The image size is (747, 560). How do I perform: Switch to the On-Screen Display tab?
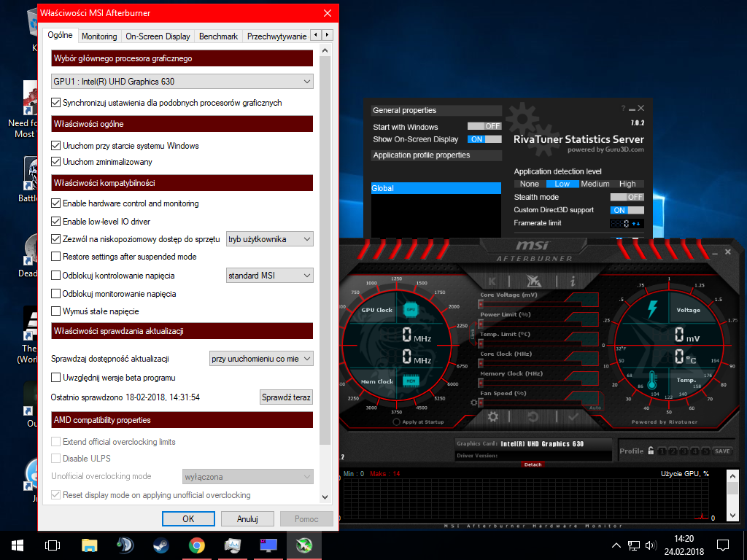158,36
